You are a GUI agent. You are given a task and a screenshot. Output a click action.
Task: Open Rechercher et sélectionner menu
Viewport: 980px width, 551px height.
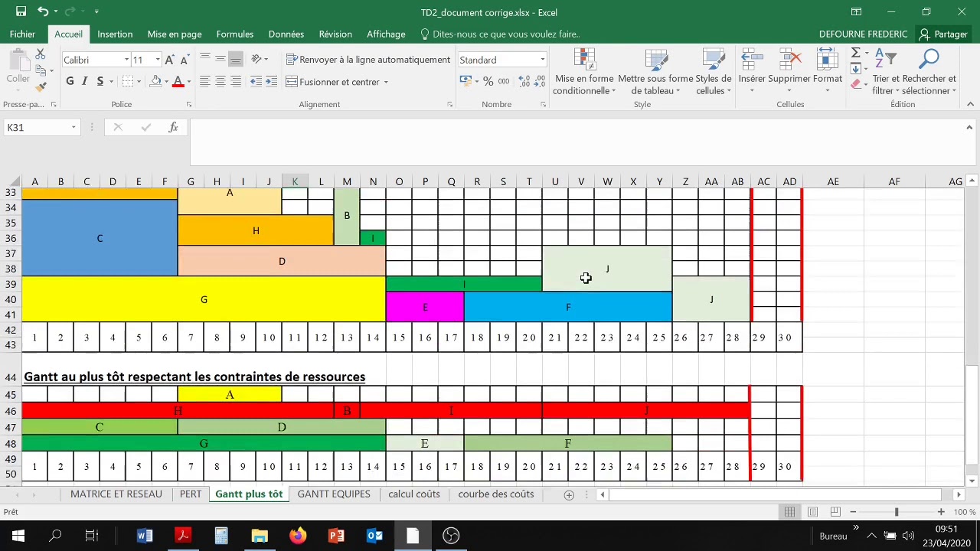coord(929,72)
